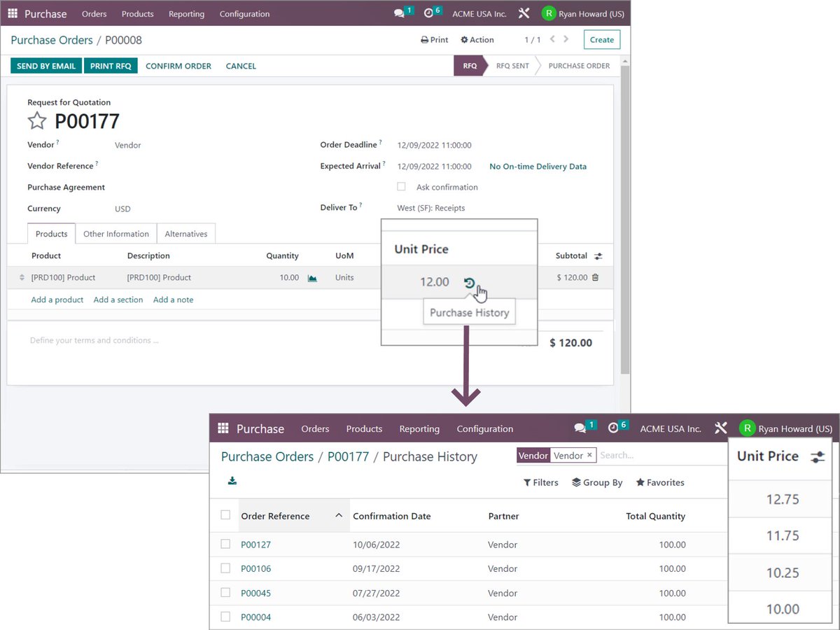The height and width of the screenshot is (630, 840).
Task: Delete the product line with the trash icon
Action: coord(597,277)
